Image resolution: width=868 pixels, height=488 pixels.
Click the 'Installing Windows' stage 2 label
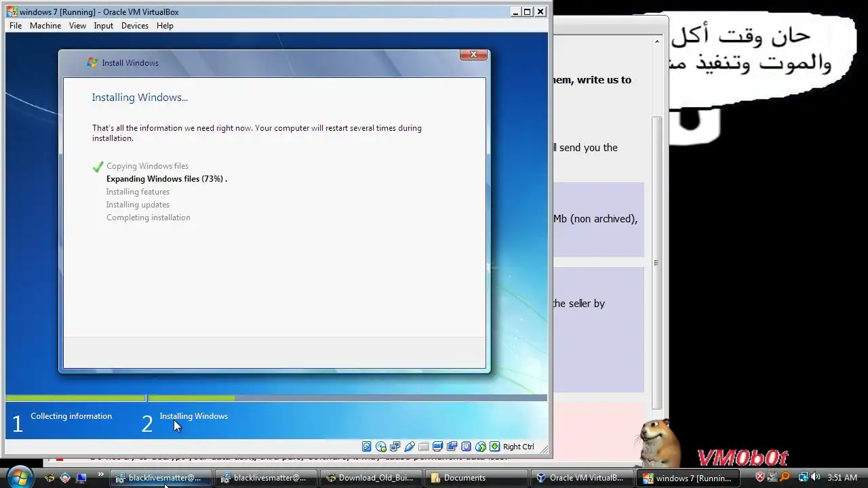(x=194, y=416)
